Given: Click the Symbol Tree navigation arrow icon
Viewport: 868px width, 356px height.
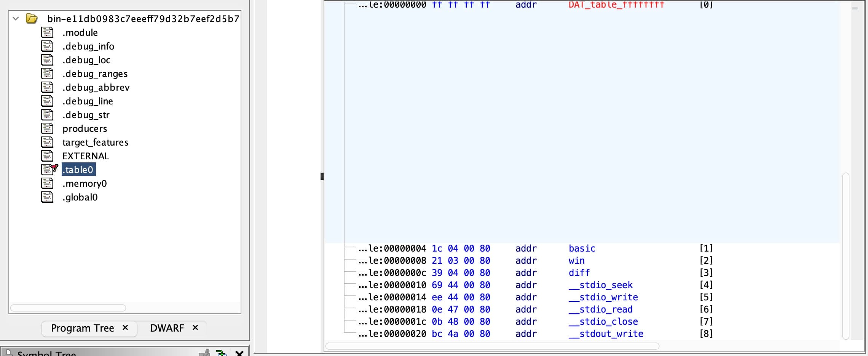Looking at the screenshot, I should tap(221, 353).
